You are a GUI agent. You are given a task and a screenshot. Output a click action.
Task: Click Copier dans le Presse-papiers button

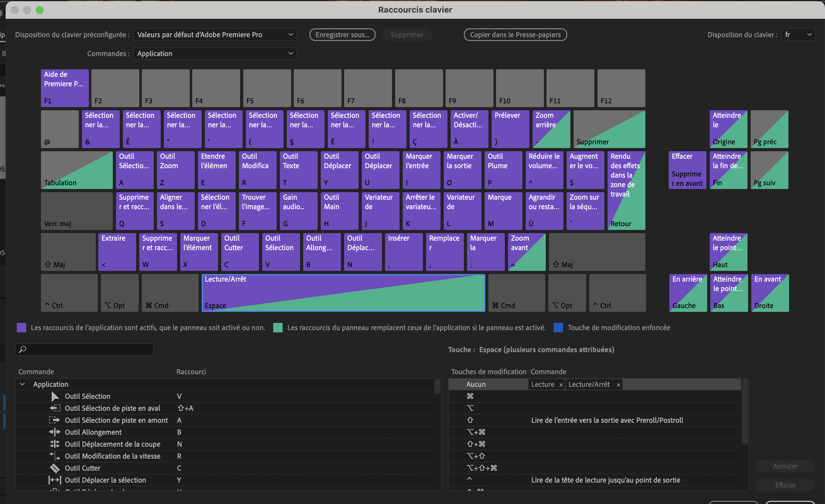(x=515, y=34)
